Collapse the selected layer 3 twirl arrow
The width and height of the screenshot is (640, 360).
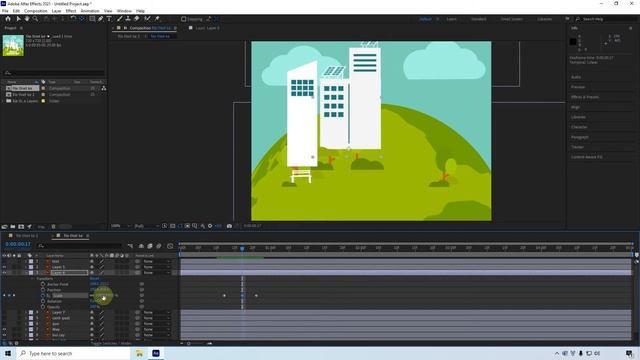click(x=26, y=273)
